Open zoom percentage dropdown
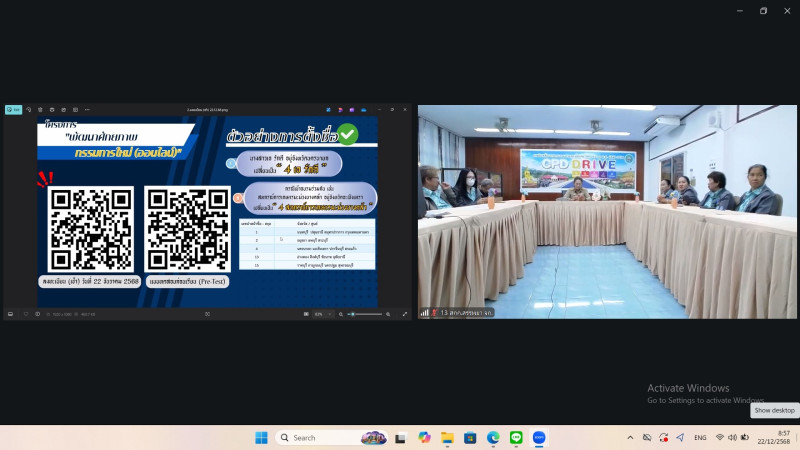Viewport: 800px width, 450px height. pyautogui.click(x=320, y=314)
